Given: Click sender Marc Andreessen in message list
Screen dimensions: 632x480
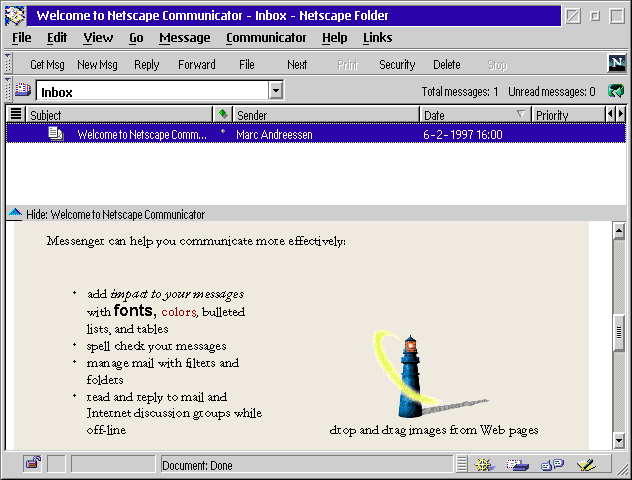Looking at the screenshot, I should point(274,135).
